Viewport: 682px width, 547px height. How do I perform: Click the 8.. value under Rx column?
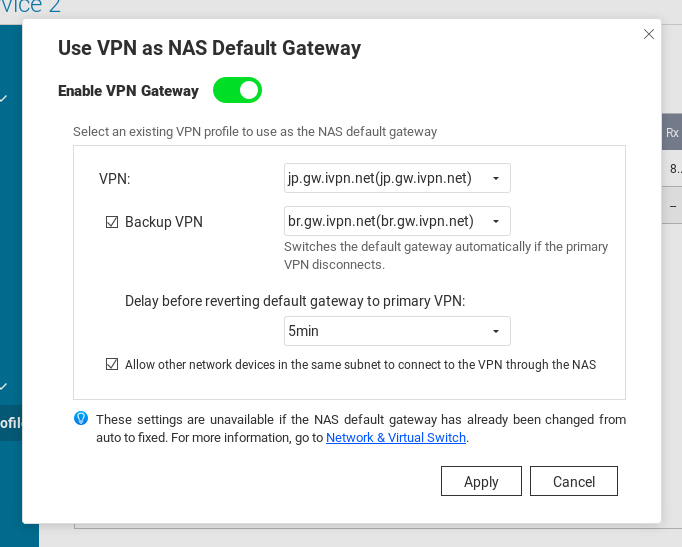675,169
